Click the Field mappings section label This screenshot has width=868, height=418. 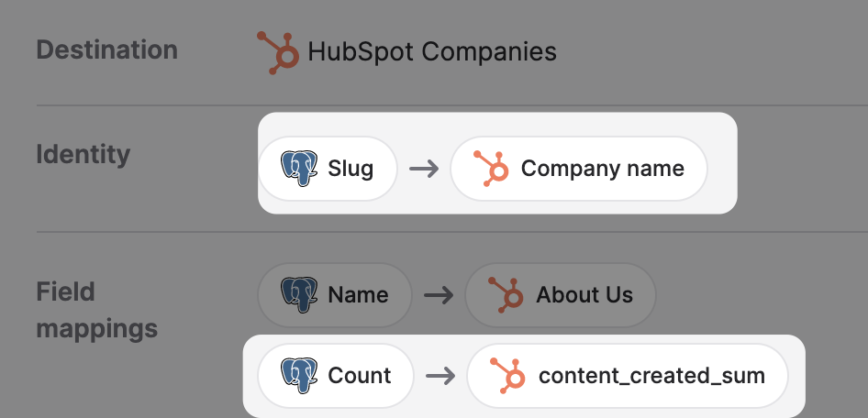click(x=96, y=310)
